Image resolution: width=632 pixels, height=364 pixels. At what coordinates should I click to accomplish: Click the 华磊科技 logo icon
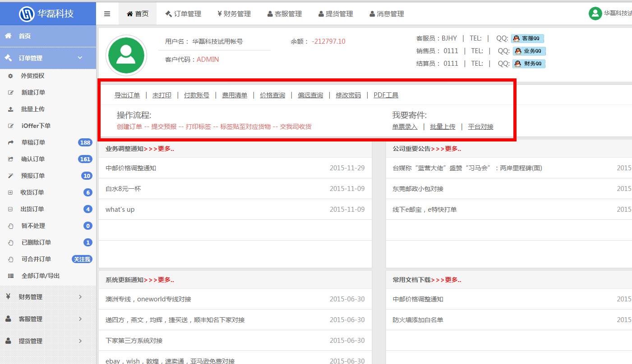tap(27, 14)
